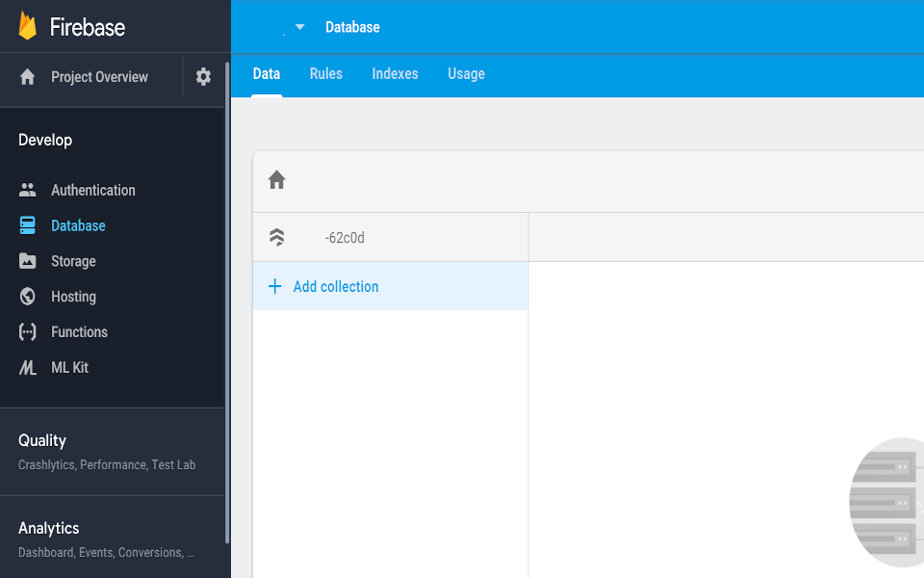
Task: Click the Firestore icon beside -62c0d
Action: click(277, 237)
